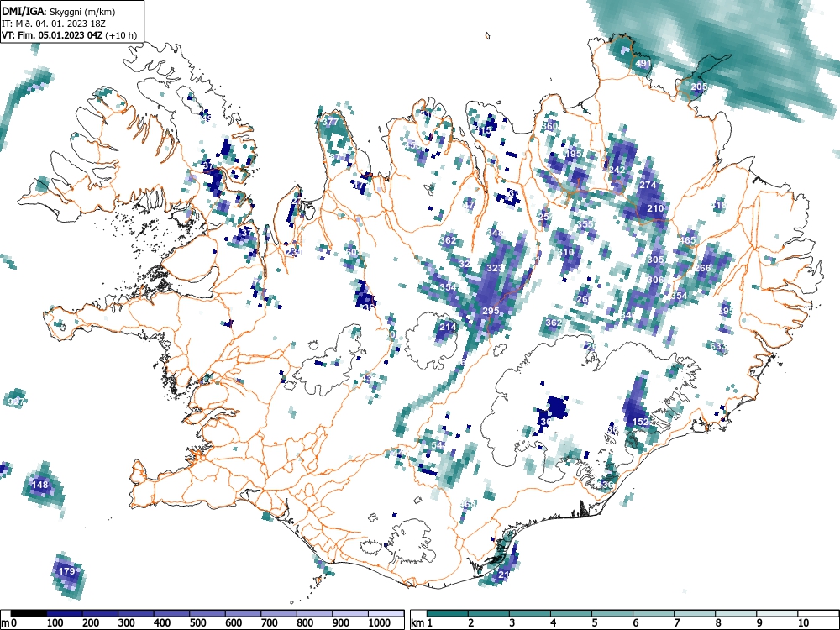Select the 348 value label
The height and width of the screenshot is (630, 840).
(495, 233)
